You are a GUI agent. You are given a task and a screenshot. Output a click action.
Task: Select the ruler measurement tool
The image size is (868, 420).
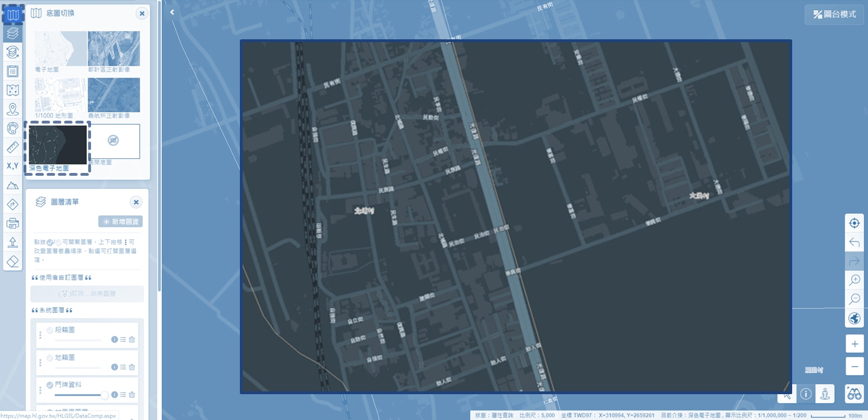pyautogui.click(x=12, y=148)
